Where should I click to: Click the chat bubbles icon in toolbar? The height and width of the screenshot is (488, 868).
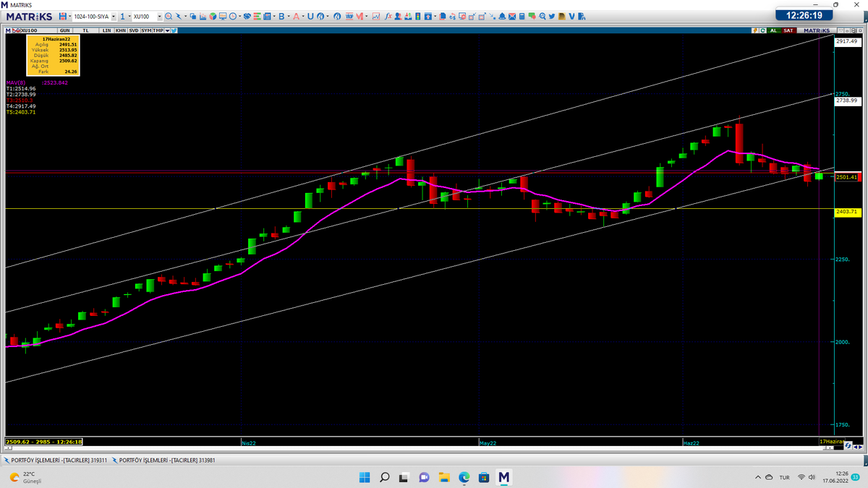[x=532, y=17]
